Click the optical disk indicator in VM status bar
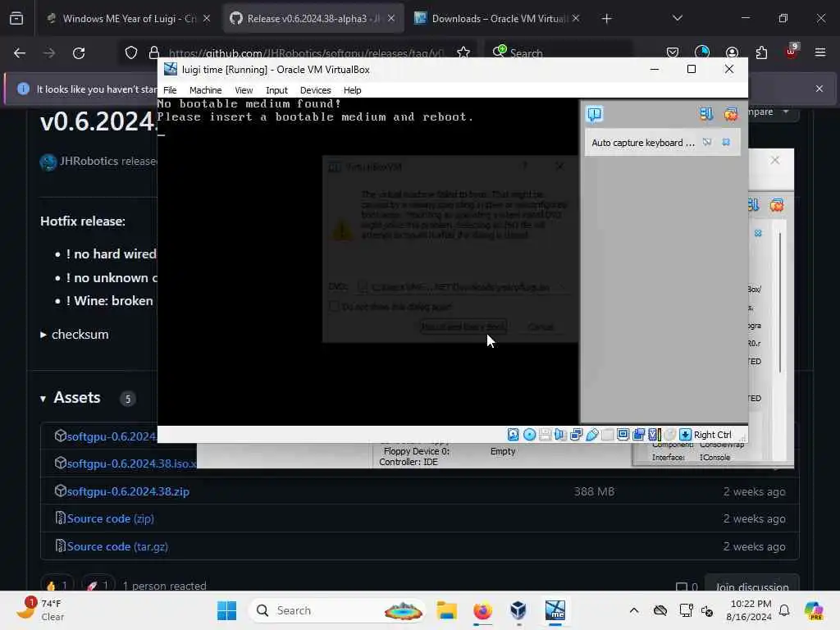The image size is (840, 630). point(529,435)
